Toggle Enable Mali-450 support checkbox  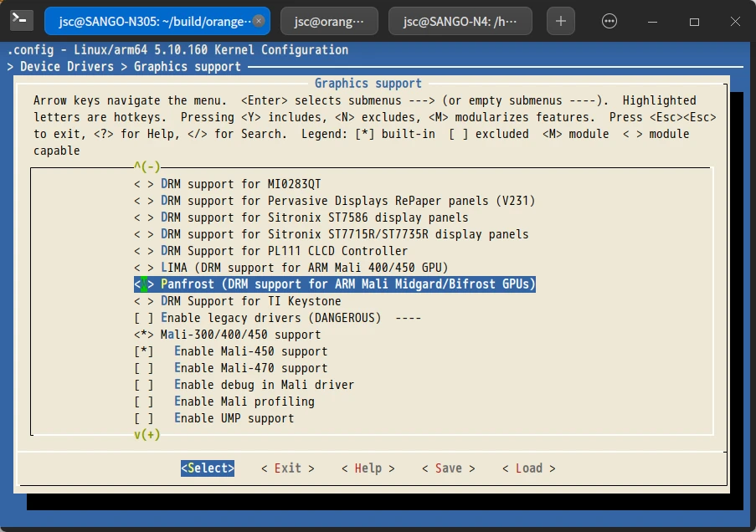click(x=144, y=351)
